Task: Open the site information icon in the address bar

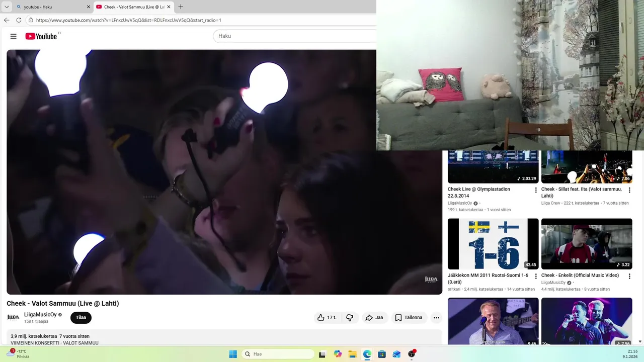Action: click(x=31, y=20)
